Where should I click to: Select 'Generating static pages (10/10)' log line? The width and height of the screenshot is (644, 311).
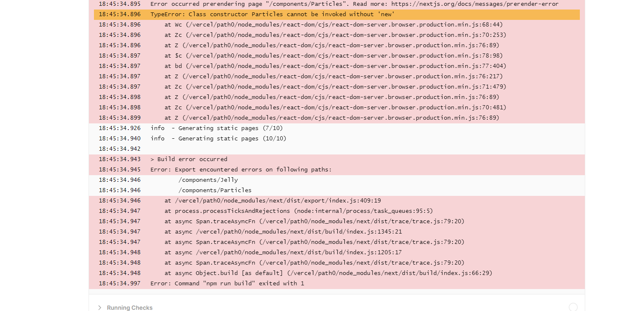coord(337,139)
